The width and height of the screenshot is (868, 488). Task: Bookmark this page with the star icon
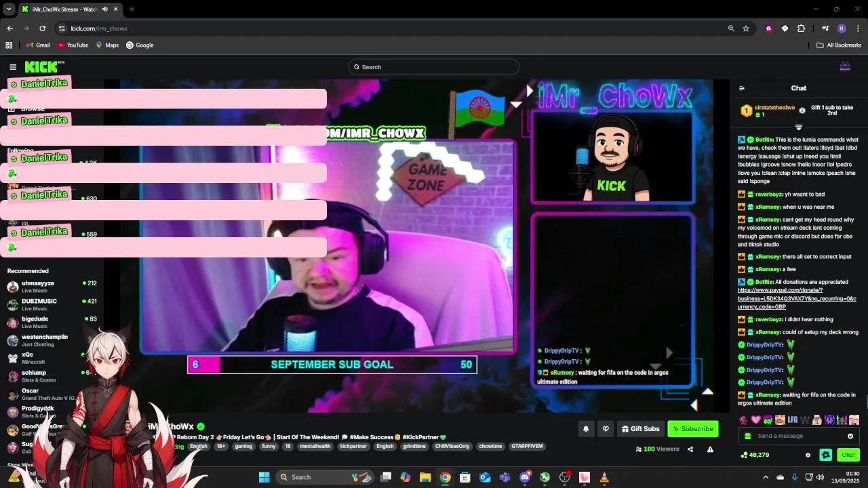(746, 28)
